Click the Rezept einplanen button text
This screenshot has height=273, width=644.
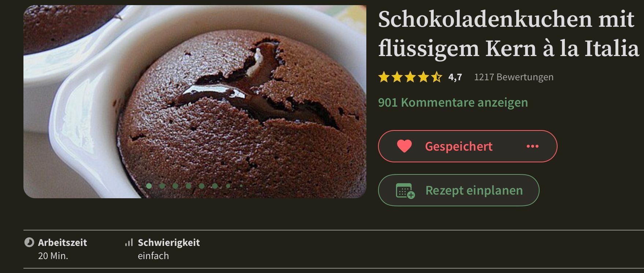(474, 190)
